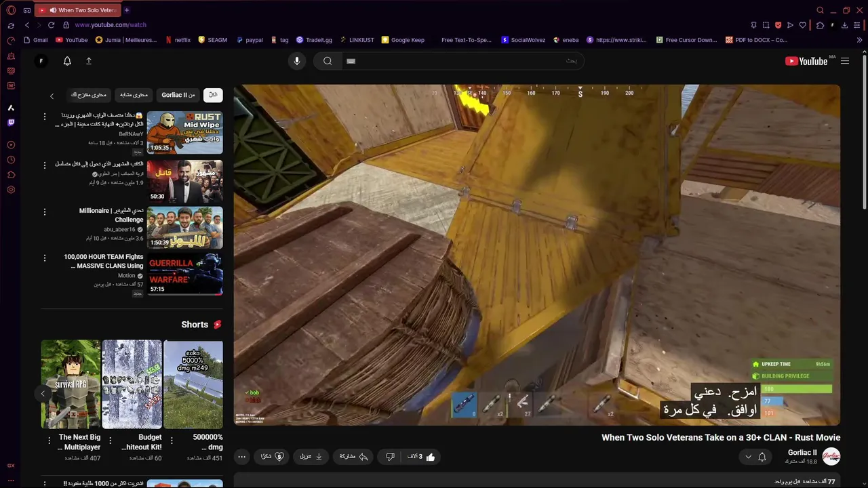Open the browser downloads icon
Viewport: 868px width, 488px height.
(844, 25)
